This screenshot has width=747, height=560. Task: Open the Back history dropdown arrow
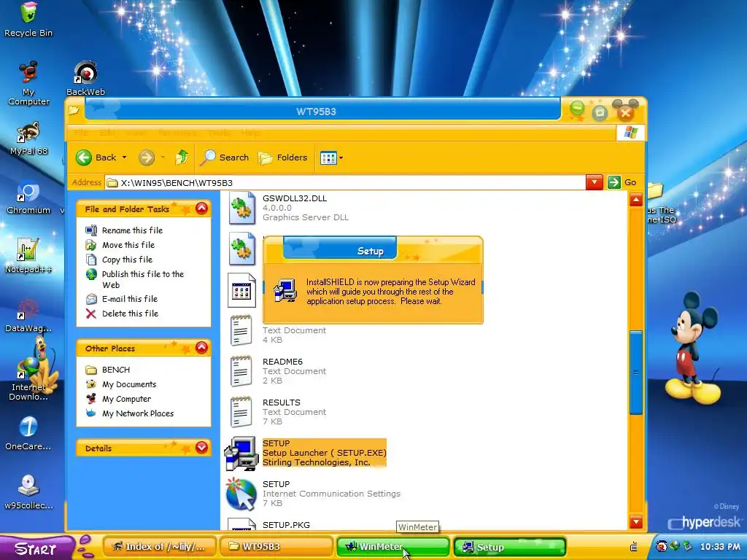(x=124, y=157)
